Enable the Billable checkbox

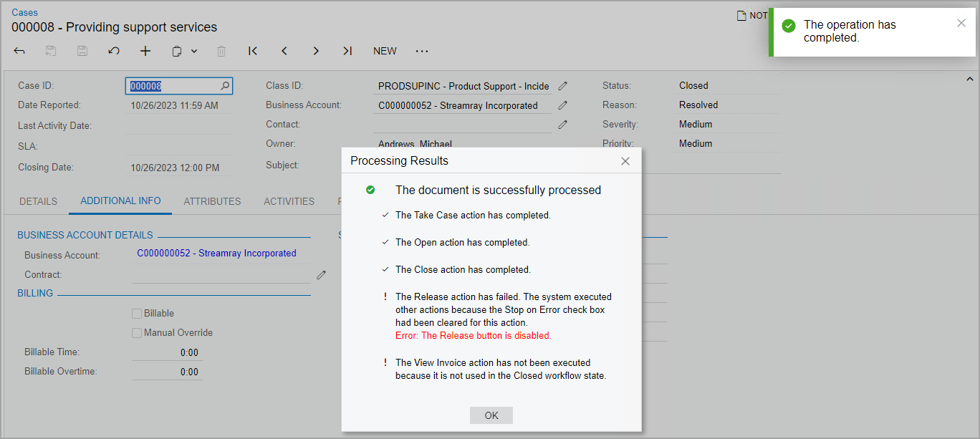[x=137, y=314]
